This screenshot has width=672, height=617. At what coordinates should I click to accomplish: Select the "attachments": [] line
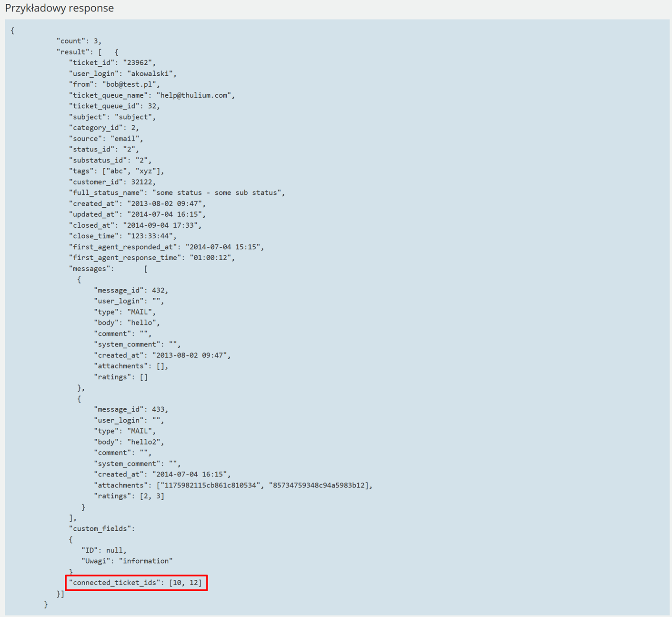(x=131, y=366)
